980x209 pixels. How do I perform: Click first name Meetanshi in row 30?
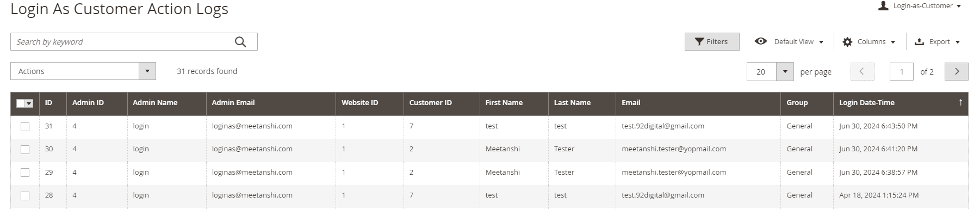click(503, 149)
